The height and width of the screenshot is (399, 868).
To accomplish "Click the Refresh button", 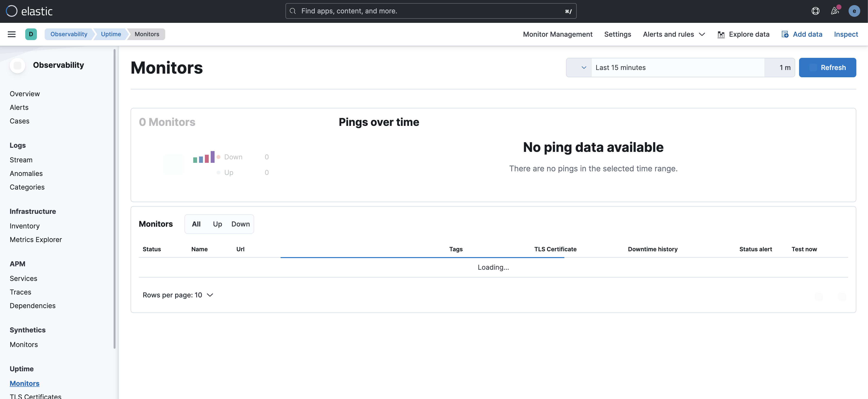I will click(827, 68).
